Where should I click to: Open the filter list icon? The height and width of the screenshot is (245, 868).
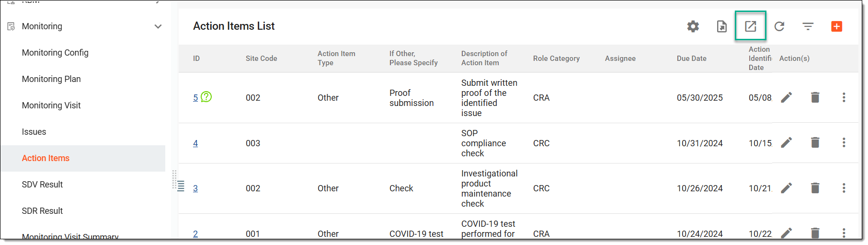tap(808, 26)
